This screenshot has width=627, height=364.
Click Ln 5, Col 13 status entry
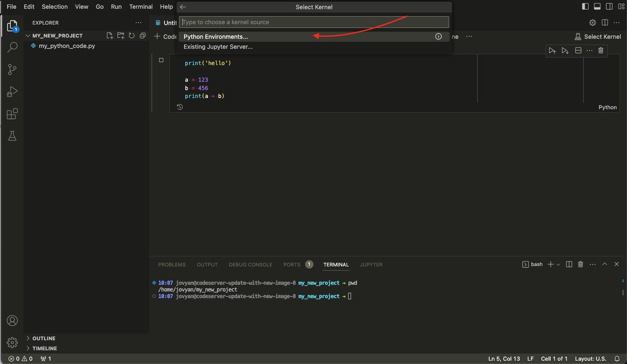(504, 359)
